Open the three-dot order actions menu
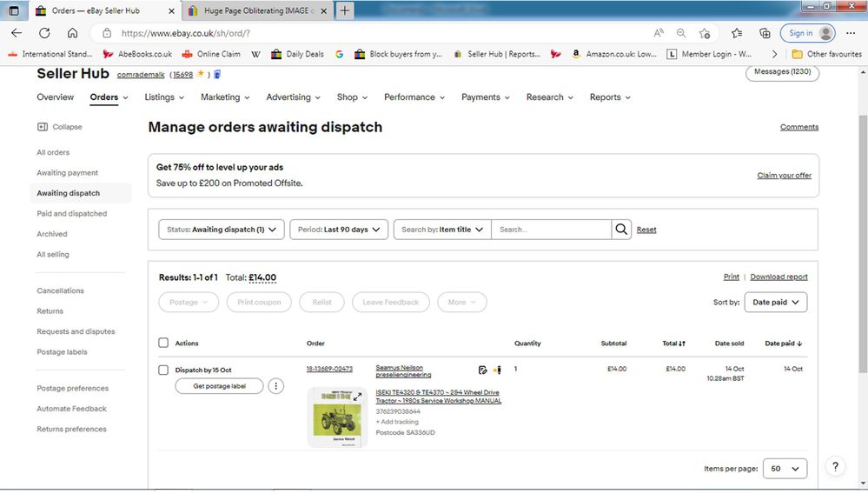The height and width of the screenshot is (494, 868). pos(275,386)
